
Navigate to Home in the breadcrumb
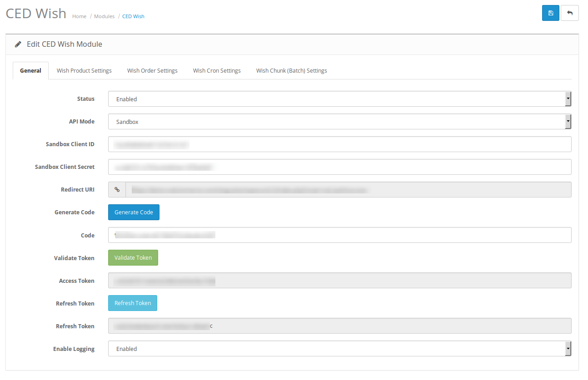click(79, 16)
